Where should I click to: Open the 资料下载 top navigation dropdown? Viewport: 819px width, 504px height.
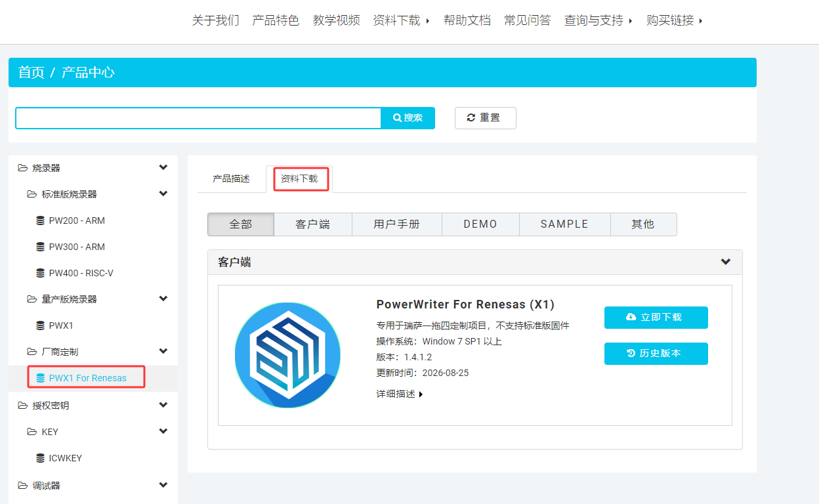click(x=401, y=20)
